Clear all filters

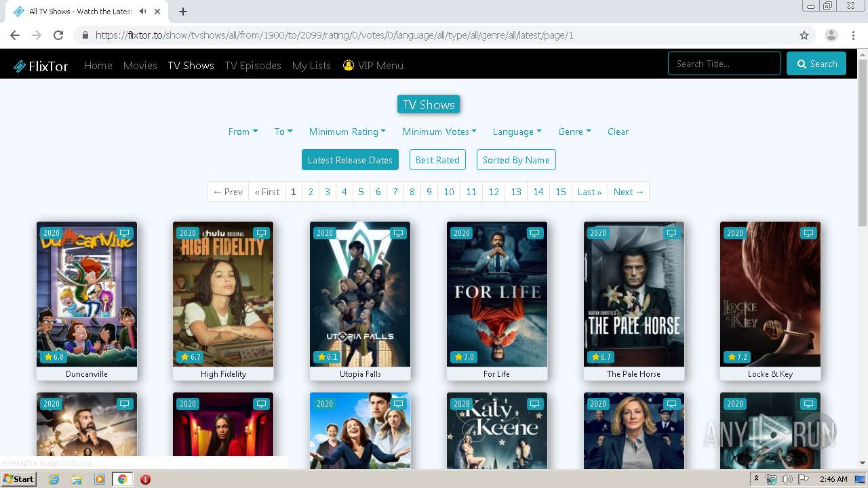point(618,131)
